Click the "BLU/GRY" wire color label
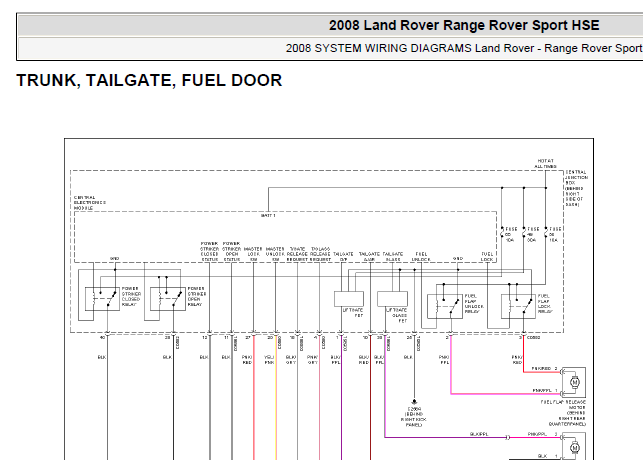This screenshot has height=460, width=643. click(291, 360)
